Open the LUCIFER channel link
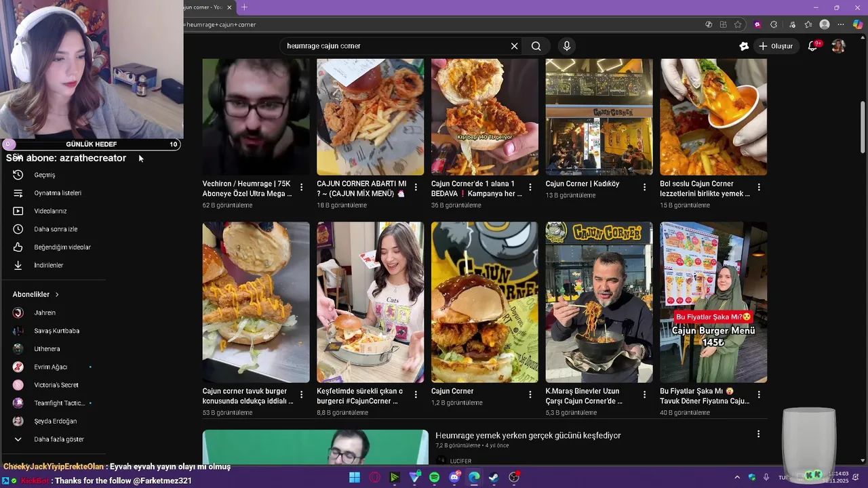The image size is (868, 488). [460, 461]
